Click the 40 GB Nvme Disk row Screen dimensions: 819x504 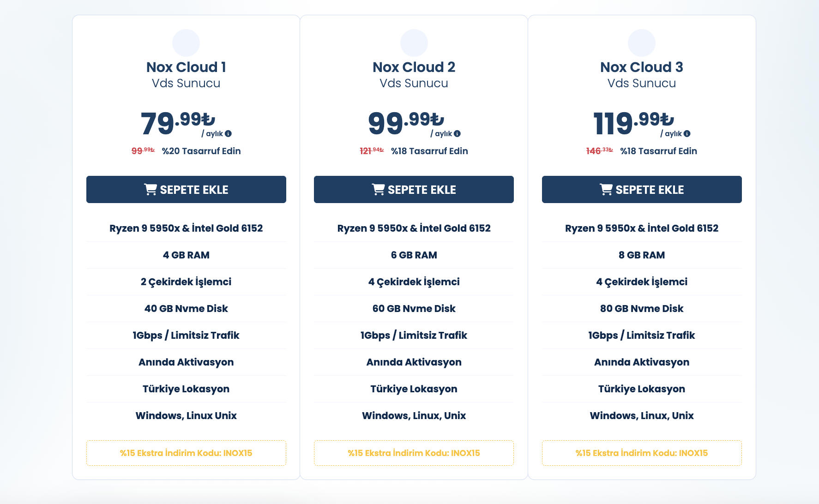(x=186, y=309)
